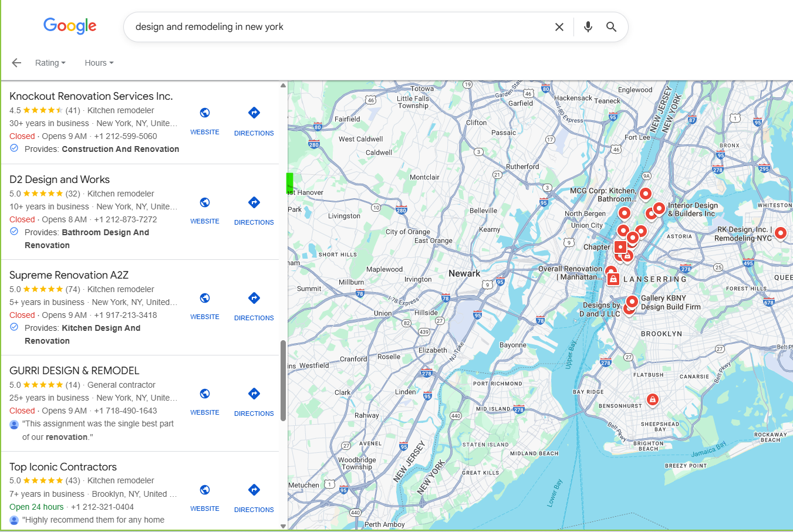793x532 pixels.
Task: Open Knockout Renovation Services Inc. listing
Action: coord(91,96)
